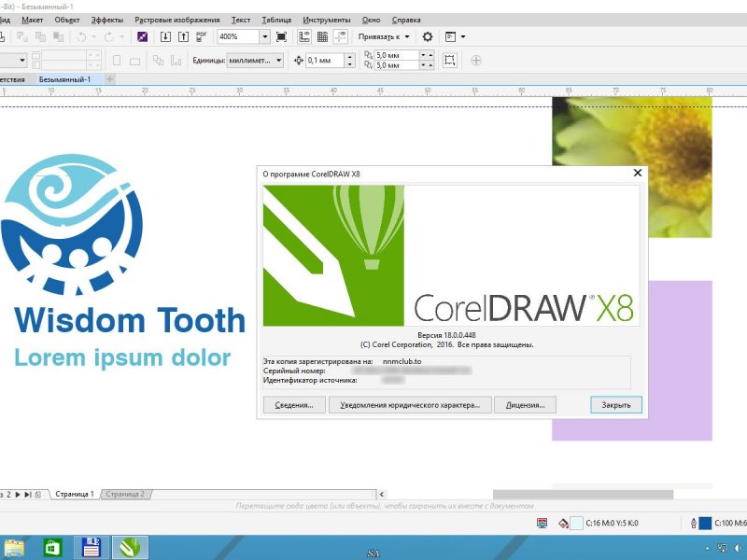Image resolution: width=747 pixels, height=560 pixels.
Task: Open Options via the gear icon
Action: 428,36
